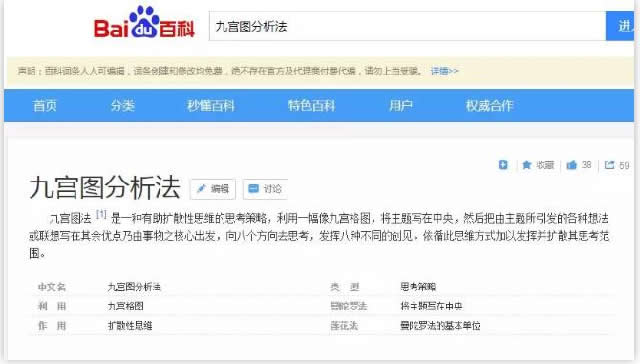Click the table value 思考策略
640x364 pixels.
pos(418,287)
